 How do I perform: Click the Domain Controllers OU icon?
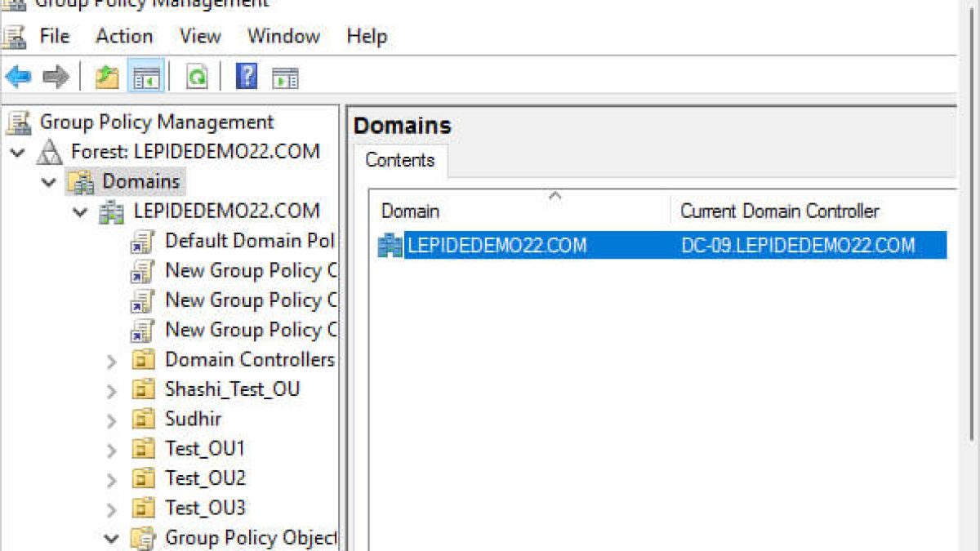pyautogui.click(x=143, y=360)
